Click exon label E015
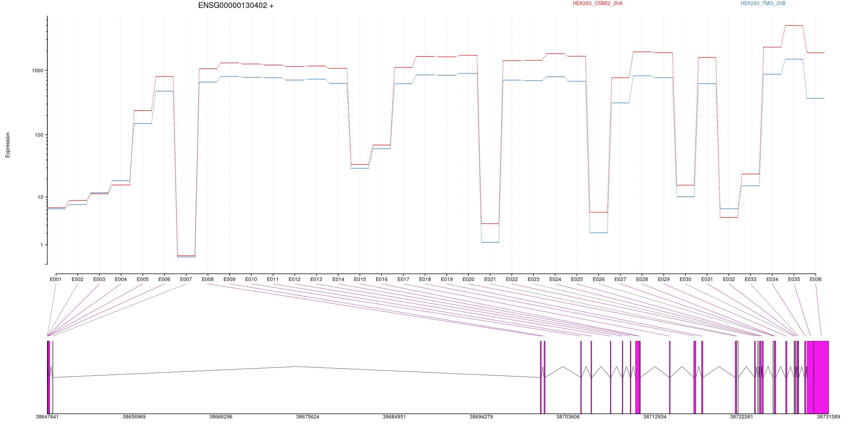The height and width of the screenshot is (434, 868). click(360, 279)
